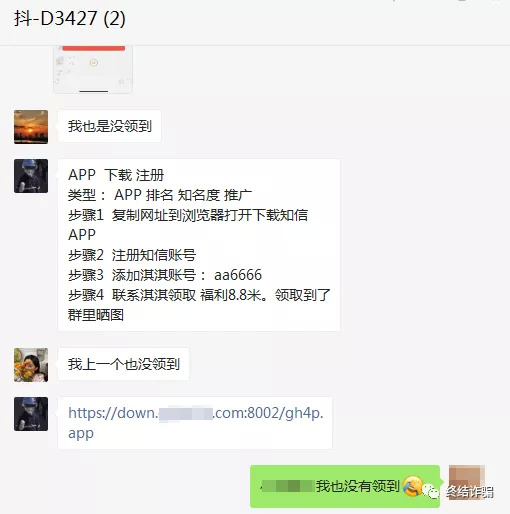Image resolution: width=510 pixels, height=514 pixels.
Task: Click the 步骤2 注册知信账号 line
Action: pyautogui.click(x=132, y=255)
